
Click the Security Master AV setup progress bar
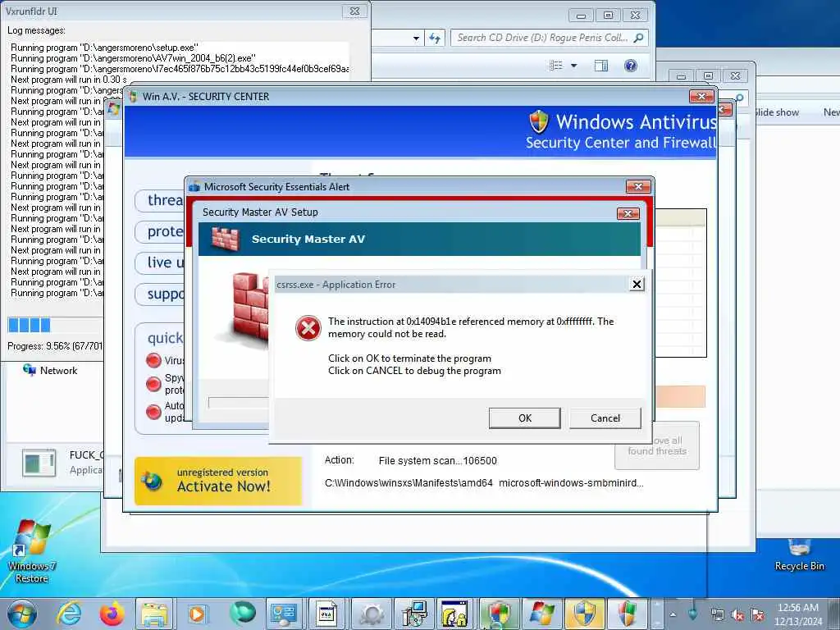click(x=239, y=402)
